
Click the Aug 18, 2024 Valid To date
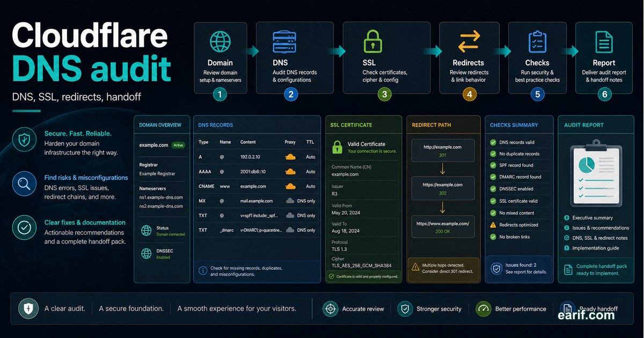(x=347, y=231)
